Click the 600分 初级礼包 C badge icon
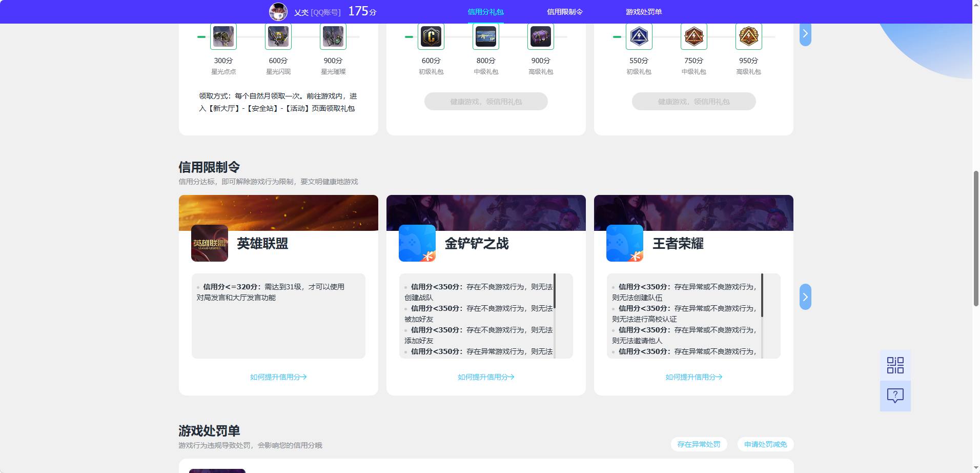The image size is (980, 473). point(431,36)
